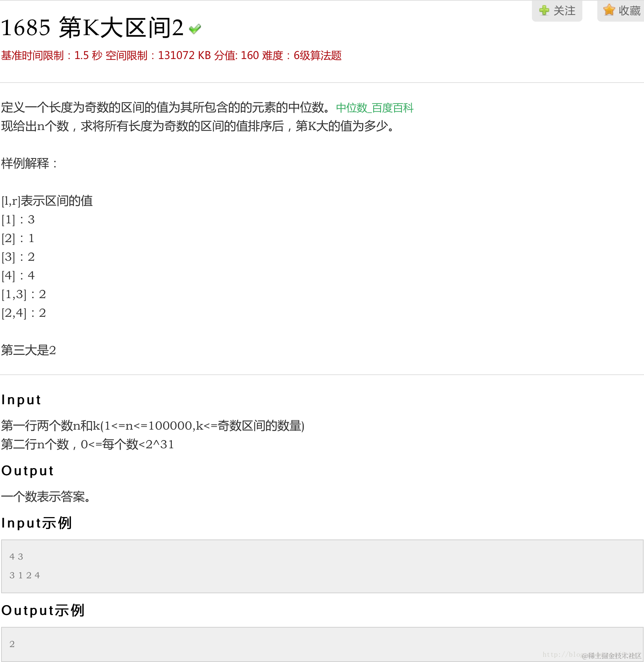Click the Output示例 heading
Screen dimensions: 644x662
pyautogui.click(x=43, y=610)
